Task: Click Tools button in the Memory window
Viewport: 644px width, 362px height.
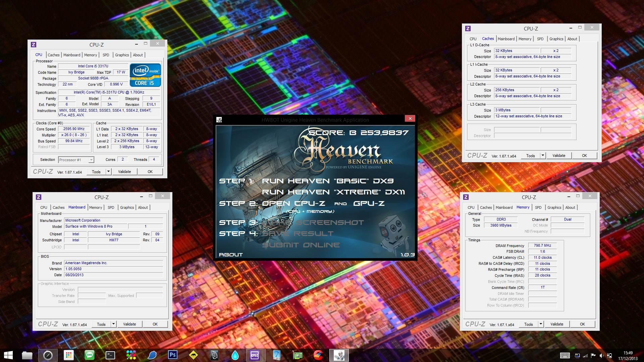Action: tap(529, 324)
